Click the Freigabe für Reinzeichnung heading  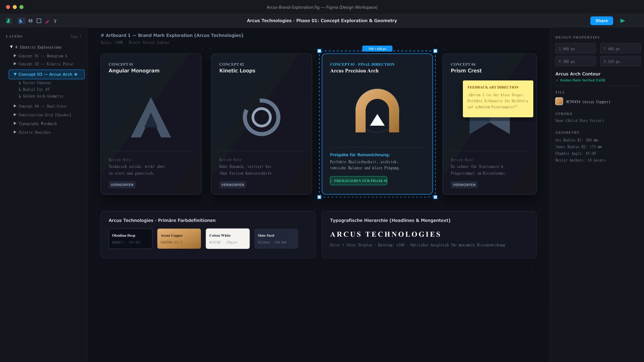coord(360,155)
